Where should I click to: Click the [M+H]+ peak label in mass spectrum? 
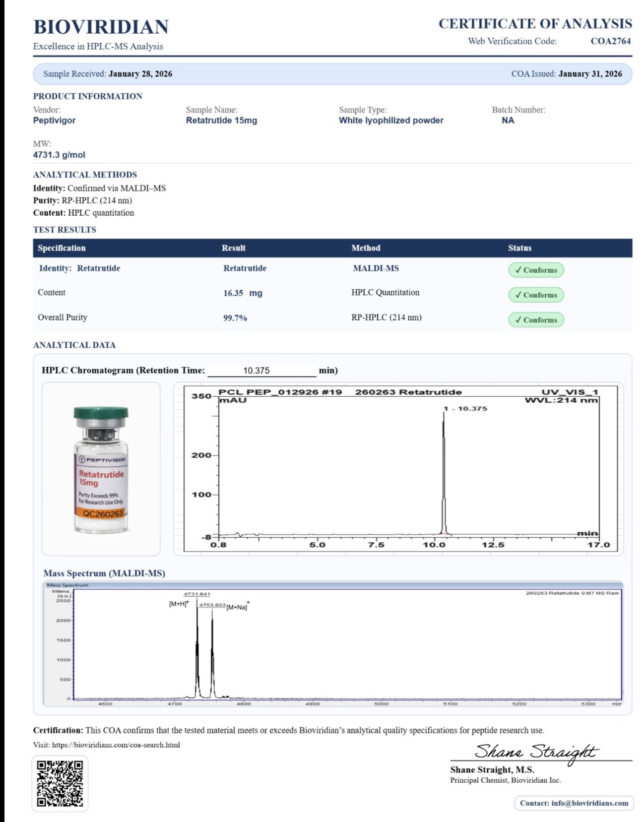tap(179, 604)
